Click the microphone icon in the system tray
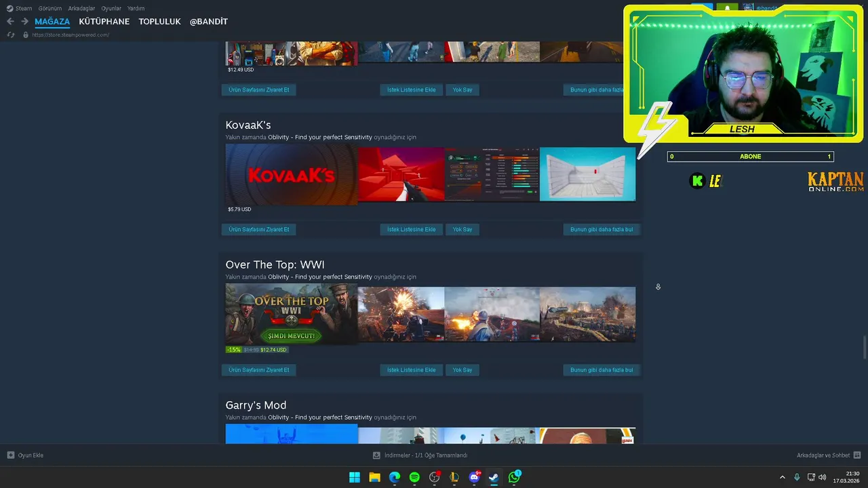The image size is (868, 488). 797,477
